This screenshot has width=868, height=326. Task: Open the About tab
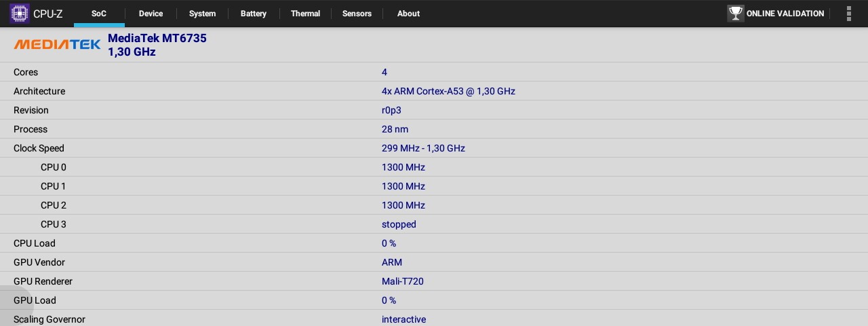[x=408, y=14]
